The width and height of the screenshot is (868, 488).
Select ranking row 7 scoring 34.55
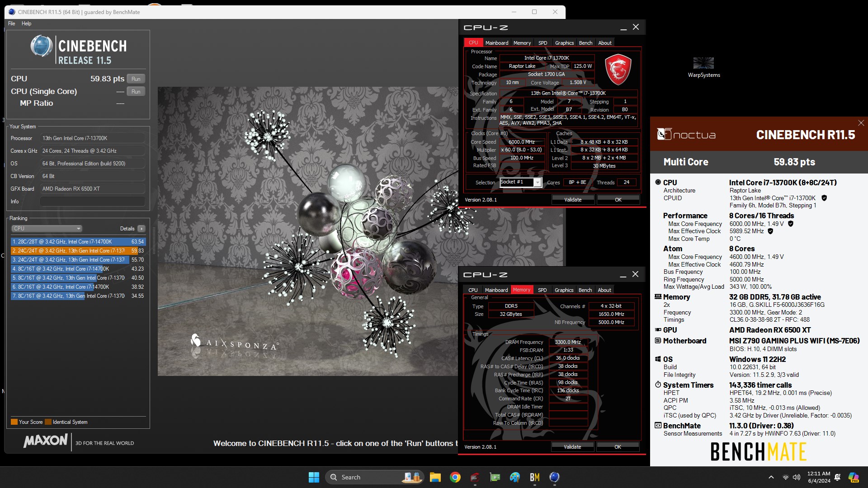[x=78, y=296]
